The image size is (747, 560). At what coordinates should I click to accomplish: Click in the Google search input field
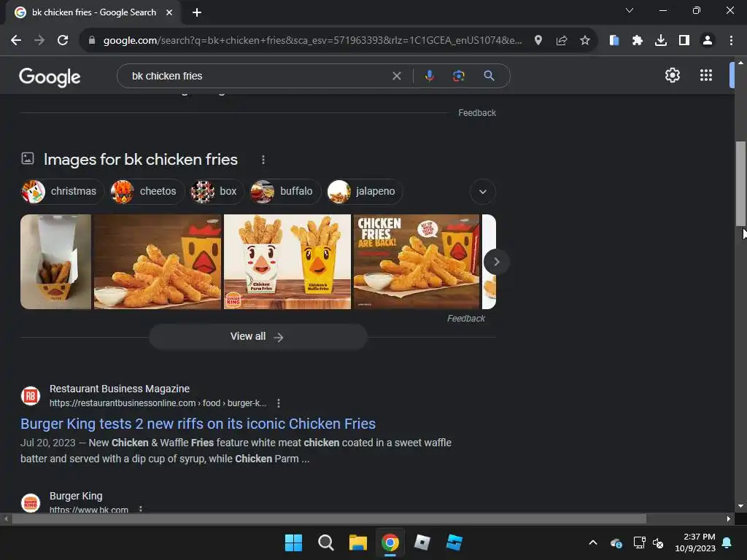(x=258, y=76)
